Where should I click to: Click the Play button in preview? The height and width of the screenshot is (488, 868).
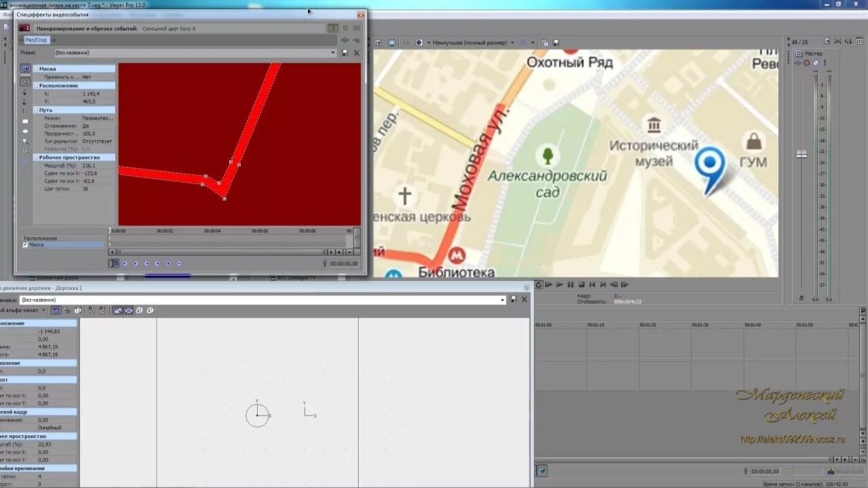click(559, 285)
